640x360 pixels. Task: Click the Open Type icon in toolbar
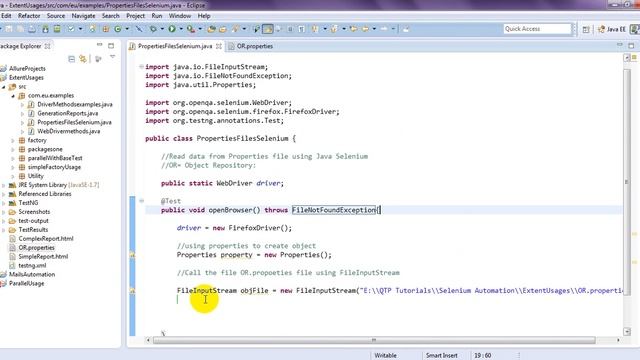click(x=211, y=29)
